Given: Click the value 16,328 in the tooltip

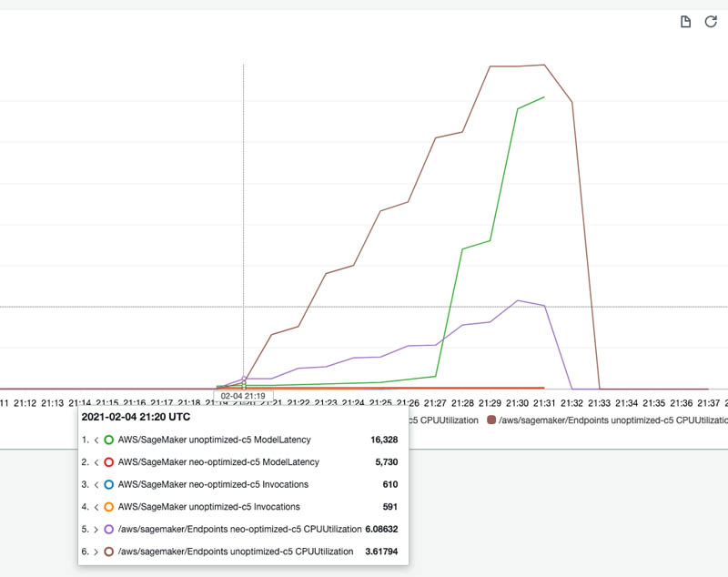Looking at the screenshot, I should pos(384,440).
